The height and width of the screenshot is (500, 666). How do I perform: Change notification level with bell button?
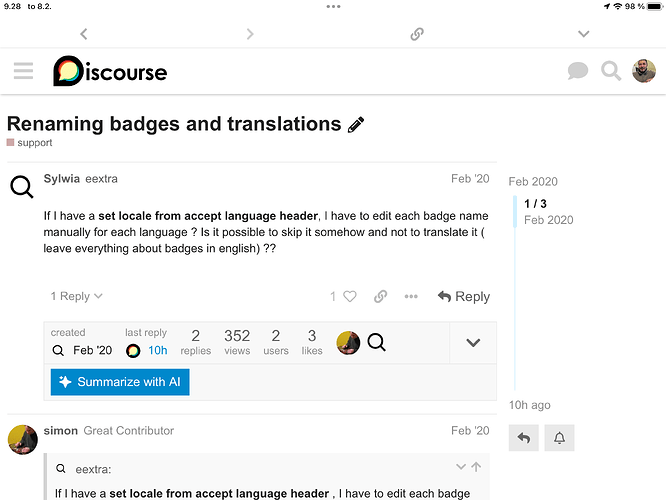pyautogui.click(x=559, y=438)
